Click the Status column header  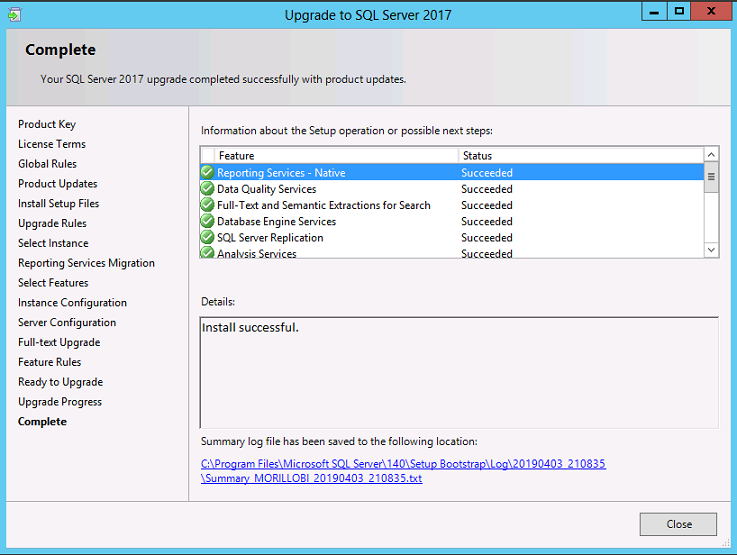(x=581, y=156)
